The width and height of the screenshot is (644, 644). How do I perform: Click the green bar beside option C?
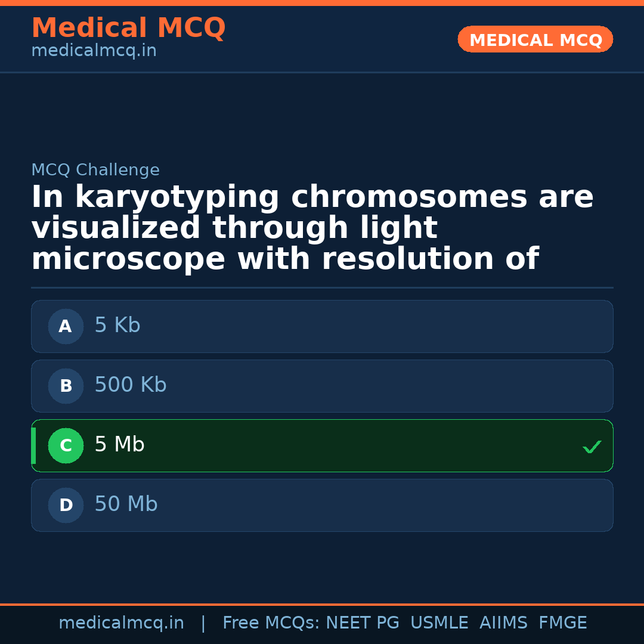tap(33, 445)
